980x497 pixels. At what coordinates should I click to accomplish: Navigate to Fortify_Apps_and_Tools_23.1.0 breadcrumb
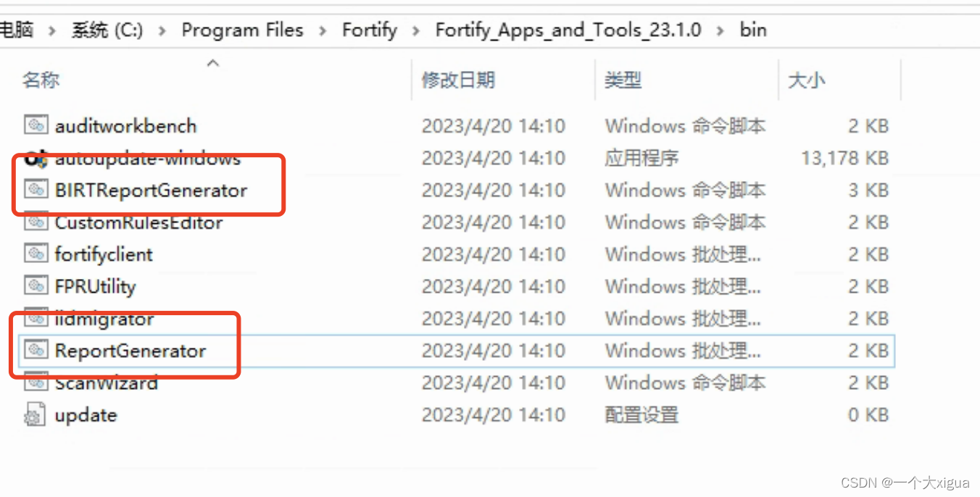point(568,30)
